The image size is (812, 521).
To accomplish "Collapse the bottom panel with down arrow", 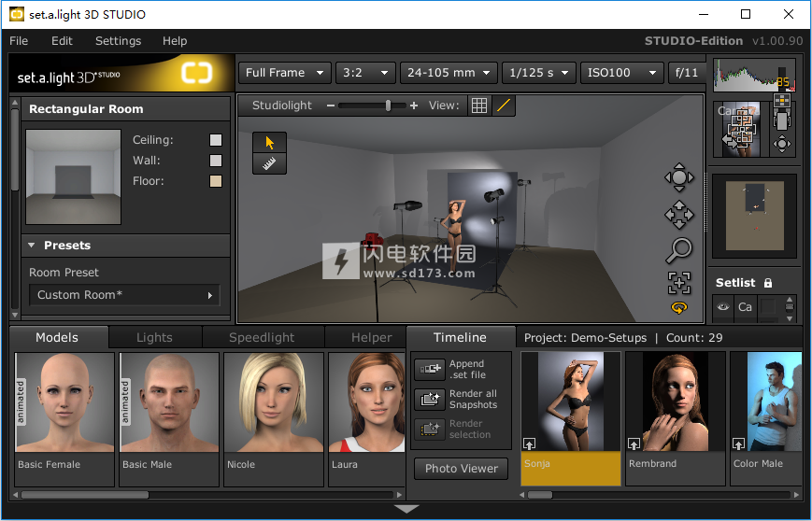I will coord(406,509).
